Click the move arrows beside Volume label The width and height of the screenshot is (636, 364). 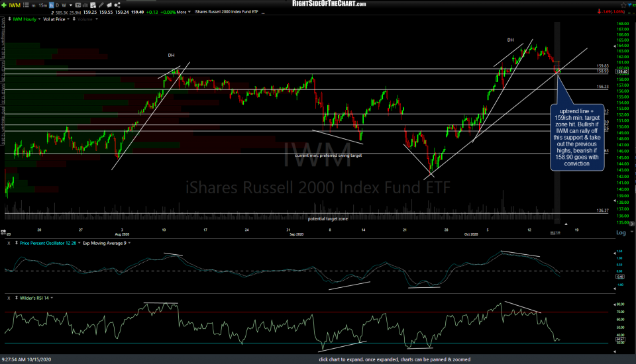74,19
